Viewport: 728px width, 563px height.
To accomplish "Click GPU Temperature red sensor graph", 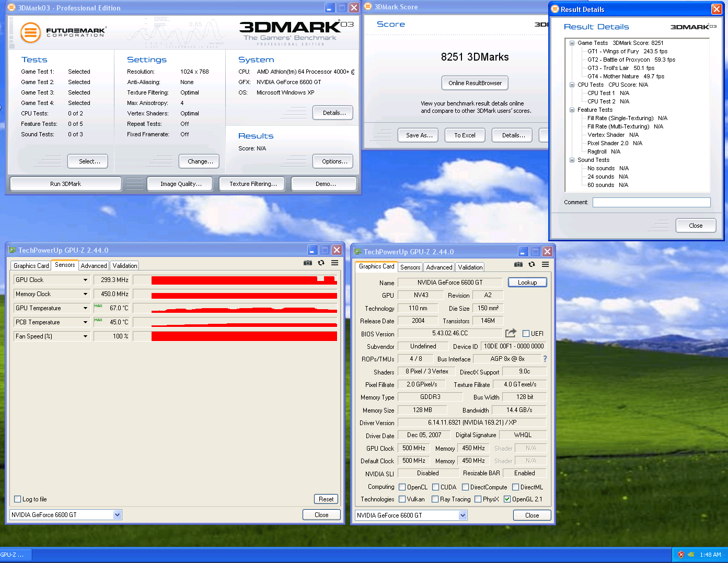I will [244, 310].
